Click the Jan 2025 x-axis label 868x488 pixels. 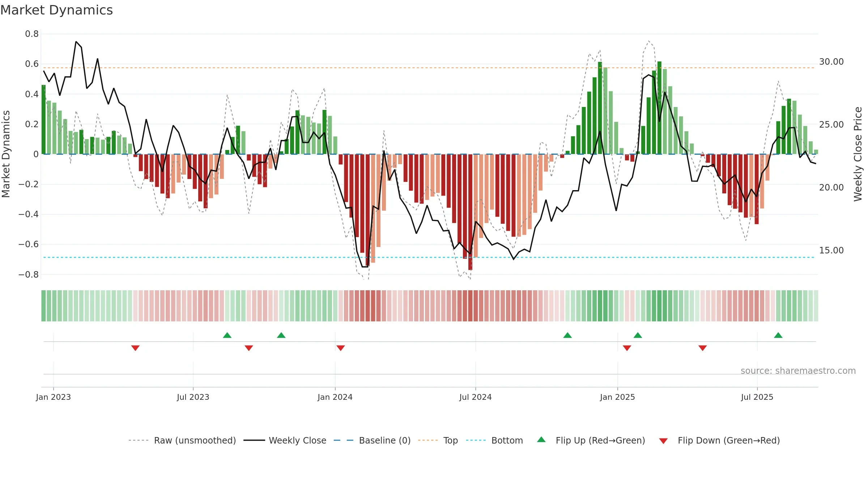(617, 397)
